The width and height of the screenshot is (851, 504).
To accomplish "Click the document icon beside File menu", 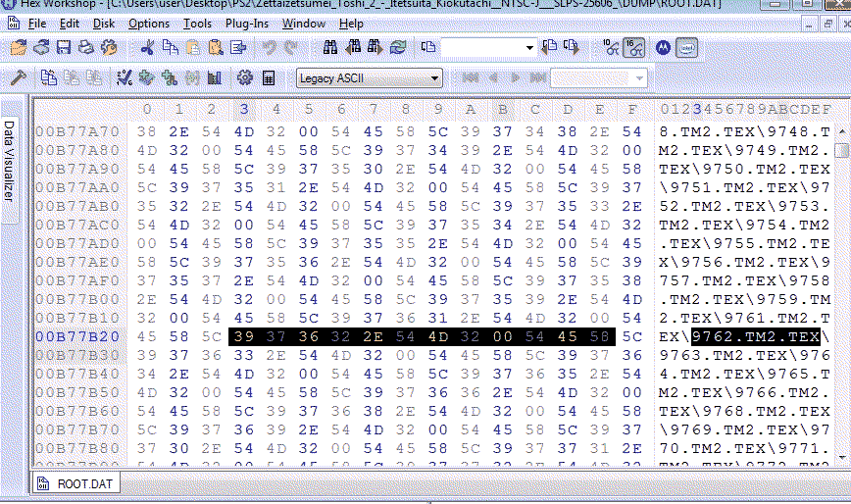I will click(x=14, y=24).
